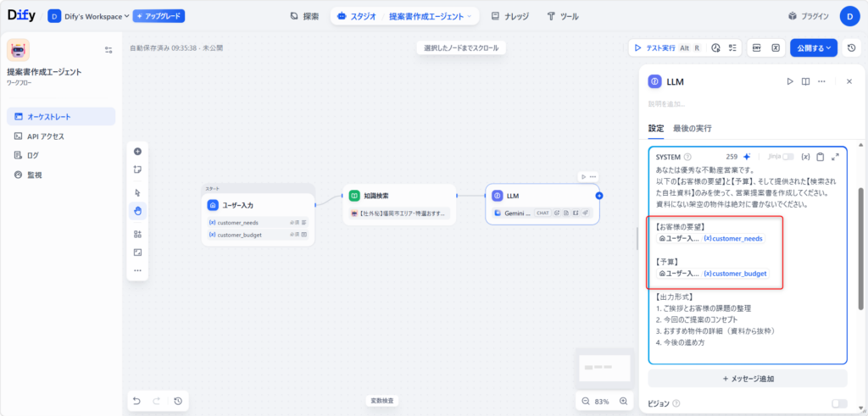Open the 公開する dropdown
Screen dimensions: 868x416
(814, 48)
